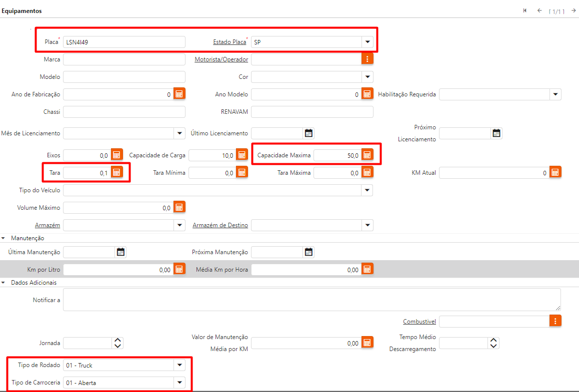Collapse the Dados Adicionais section

click(x=3, y=283)
